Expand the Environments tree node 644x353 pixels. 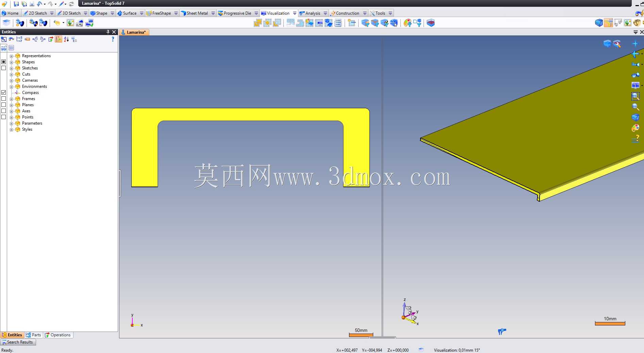click(11, 86)
